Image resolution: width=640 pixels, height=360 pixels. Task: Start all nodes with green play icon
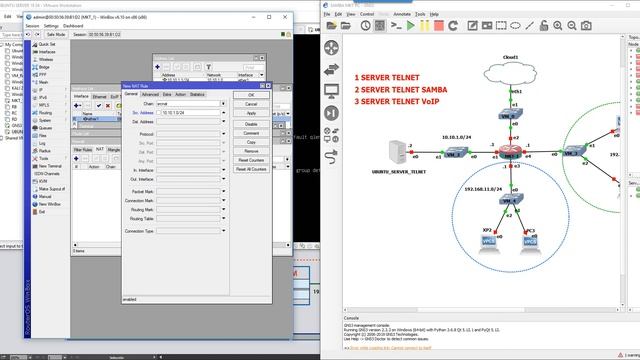(x=411, y=26)
